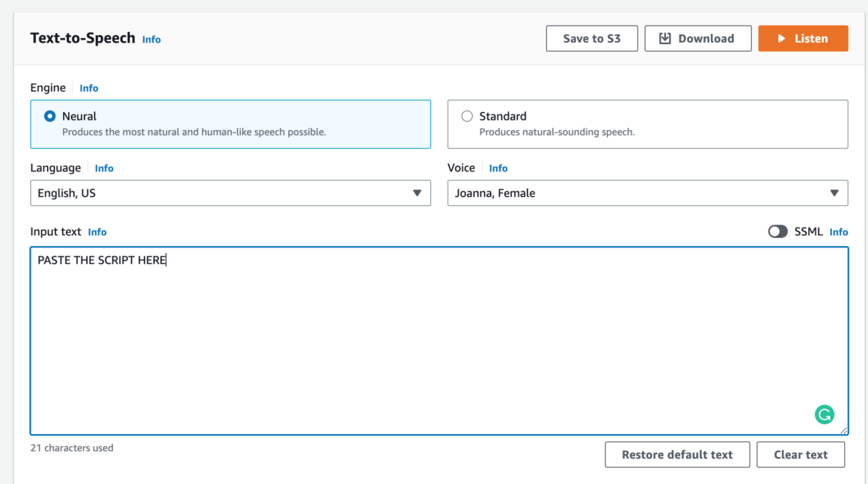Open Info link next to Text-to-Speech title

click(x=151, y=40)
